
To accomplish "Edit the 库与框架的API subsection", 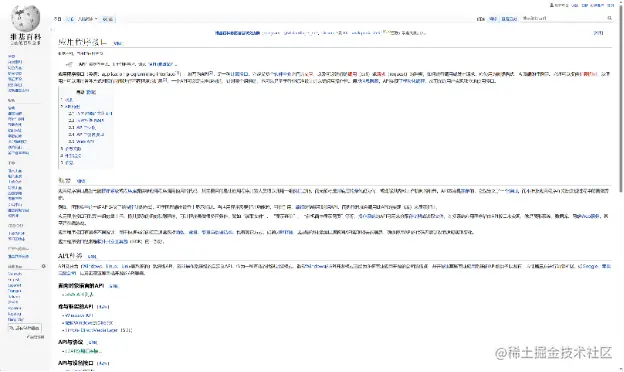I will click(x=103, y=307).
